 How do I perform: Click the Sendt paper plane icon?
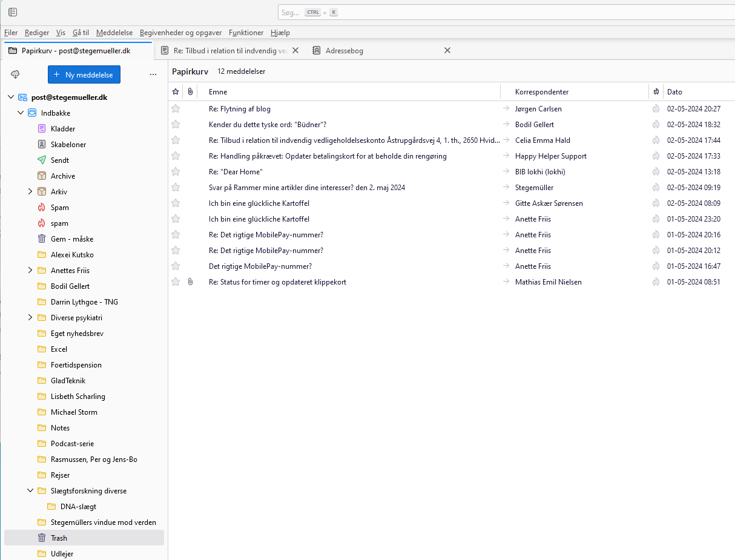coord(42,160)
